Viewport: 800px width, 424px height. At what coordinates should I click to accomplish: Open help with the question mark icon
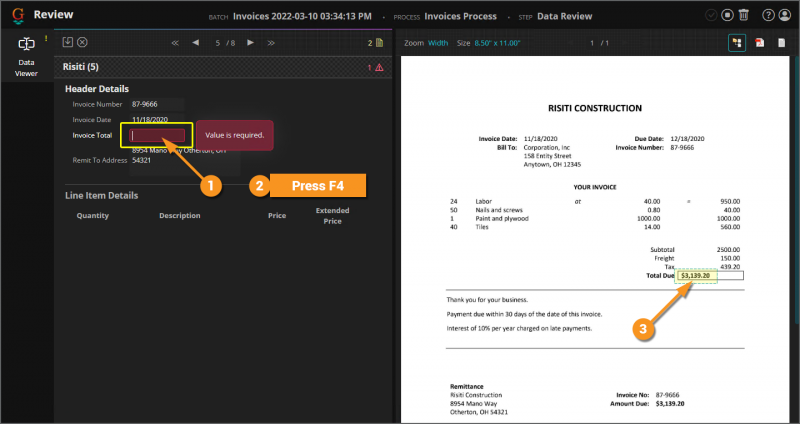coord(768,15)
